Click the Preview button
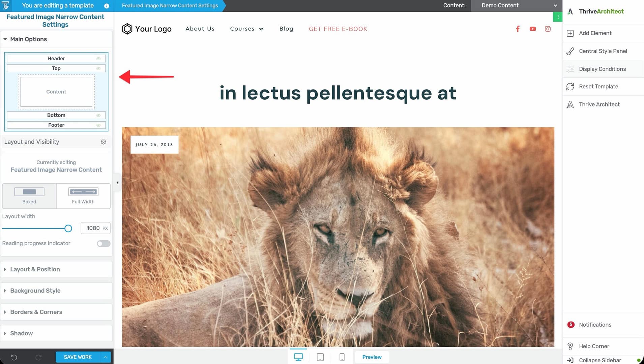 click(372, 357)
